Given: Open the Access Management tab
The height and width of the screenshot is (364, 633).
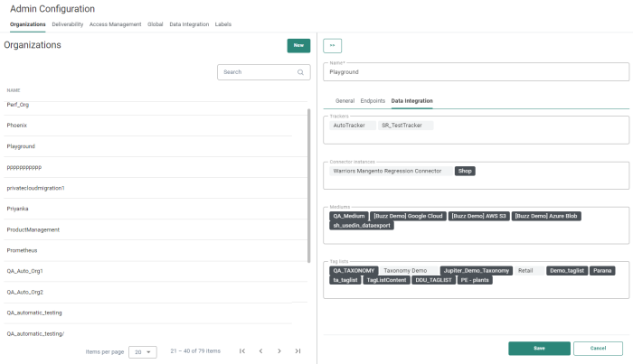Looking at the screenshot, I should [116, 24].
